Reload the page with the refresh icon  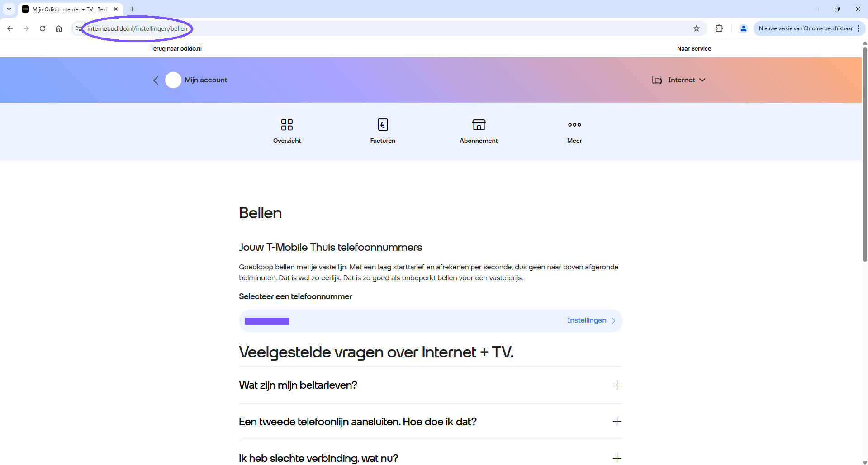[43, 28]
